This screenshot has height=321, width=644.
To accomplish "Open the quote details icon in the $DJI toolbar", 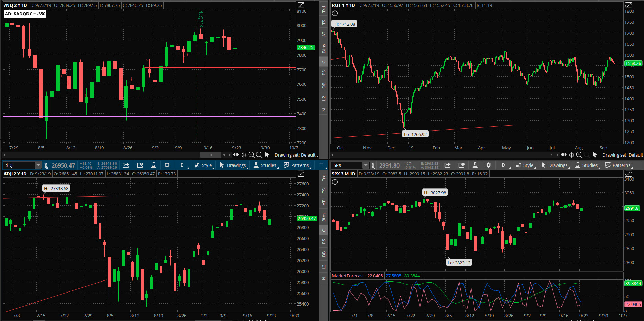I will (x=140, y=165).
